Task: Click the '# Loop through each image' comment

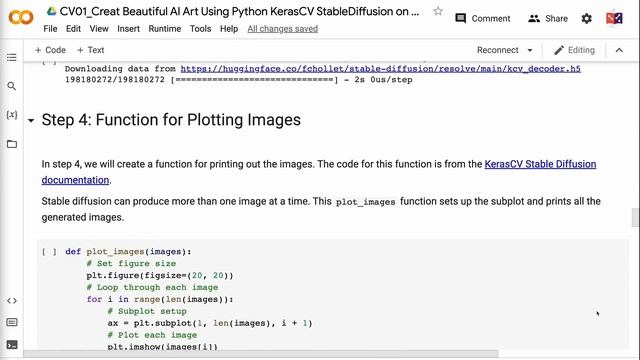Action: tap(152, 287)
